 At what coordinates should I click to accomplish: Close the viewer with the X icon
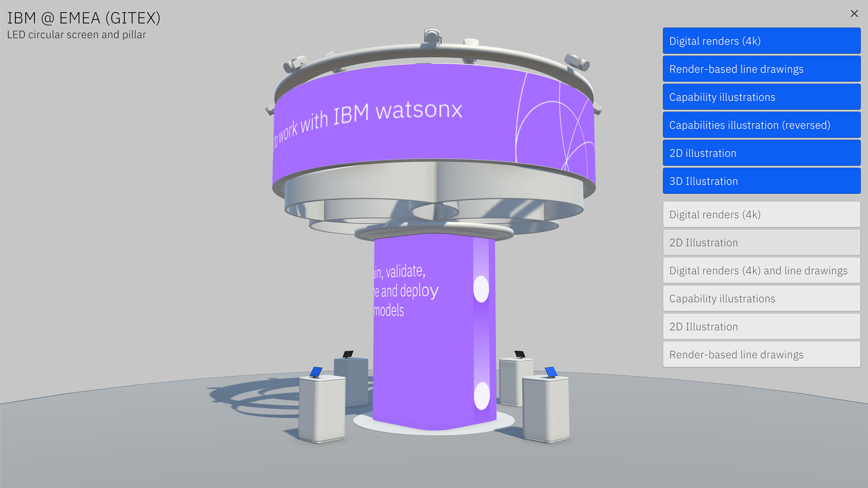tap(854, 14)
